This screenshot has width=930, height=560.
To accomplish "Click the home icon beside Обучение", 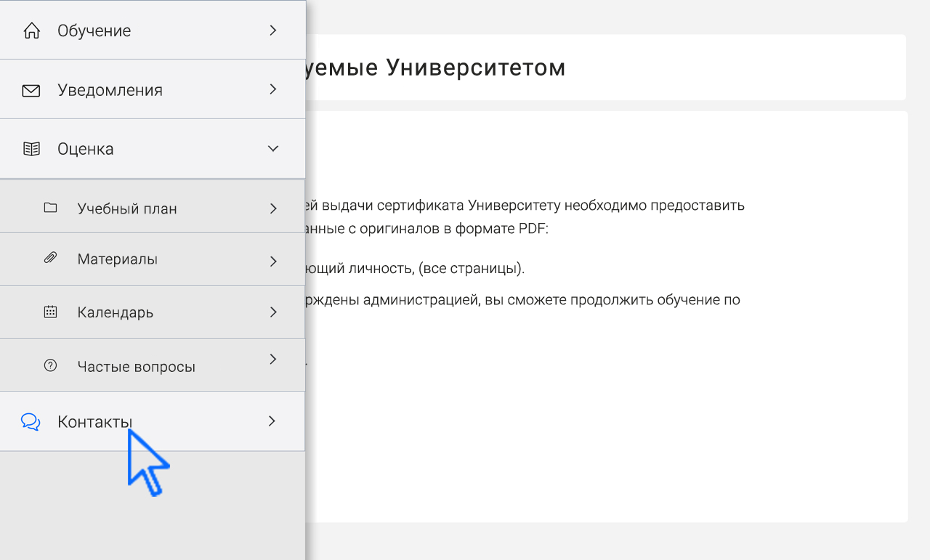I will [31, 31].
